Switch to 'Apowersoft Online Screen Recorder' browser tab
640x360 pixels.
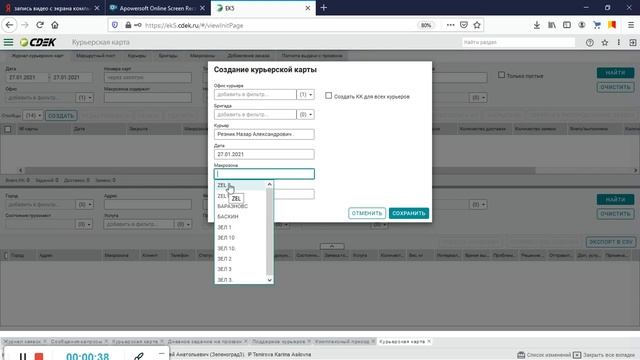click(x=158, y=8)
